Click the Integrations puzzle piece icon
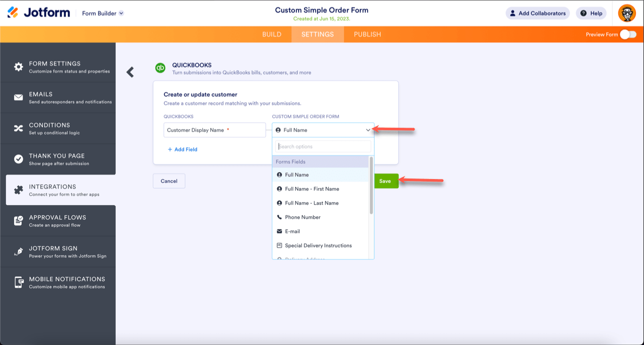Image resolution: width=644 pixels, height=345 pixels. pyautogui.click(x=19, y=190)
